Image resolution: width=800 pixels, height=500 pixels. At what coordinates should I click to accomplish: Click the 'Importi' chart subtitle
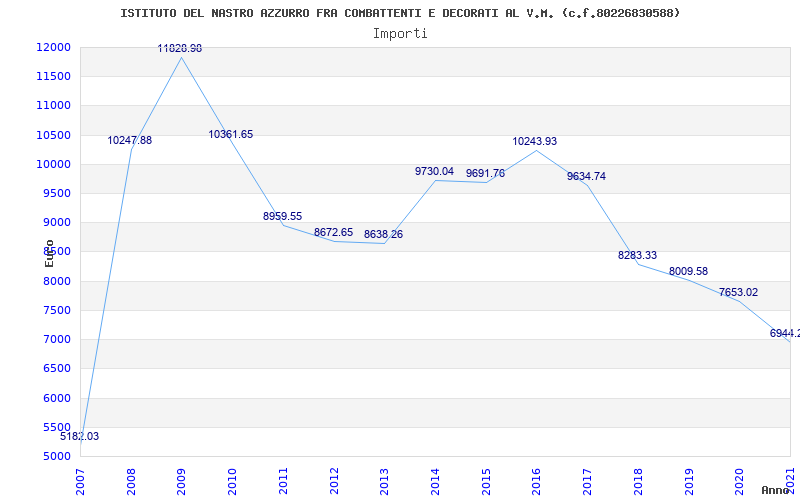pyautogui.click(x=400, y=34)
